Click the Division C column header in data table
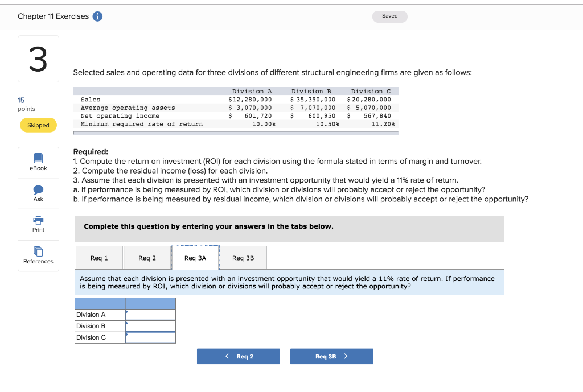 (371, 92)
